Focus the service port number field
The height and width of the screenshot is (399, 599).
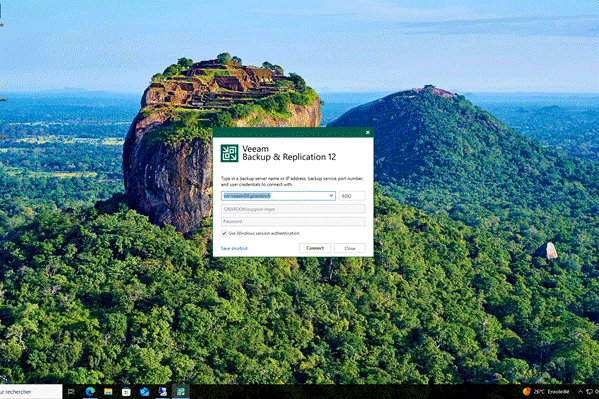coord(352,196)
